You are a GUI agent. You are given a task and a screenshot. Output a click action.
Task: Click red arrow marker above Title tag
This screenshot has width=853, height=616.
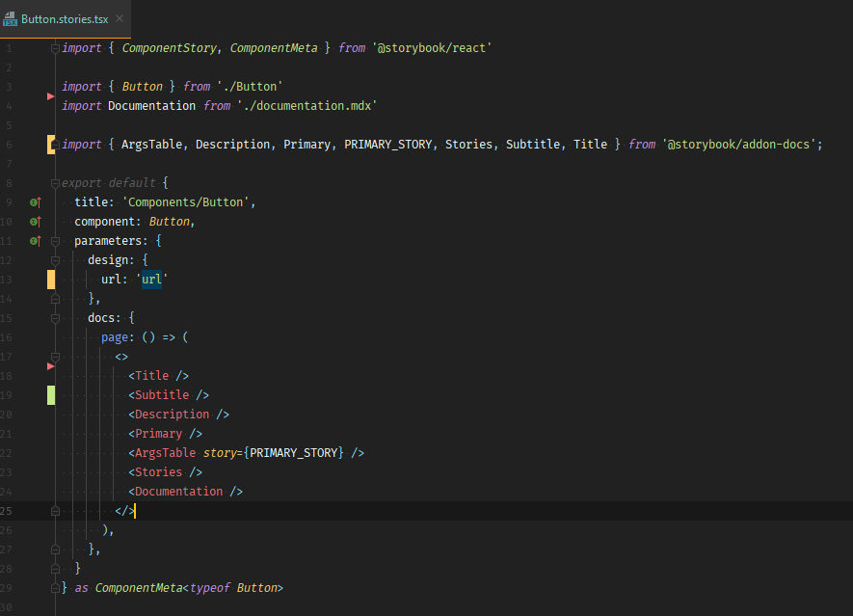pyautogui.click(x=50, y=366)
